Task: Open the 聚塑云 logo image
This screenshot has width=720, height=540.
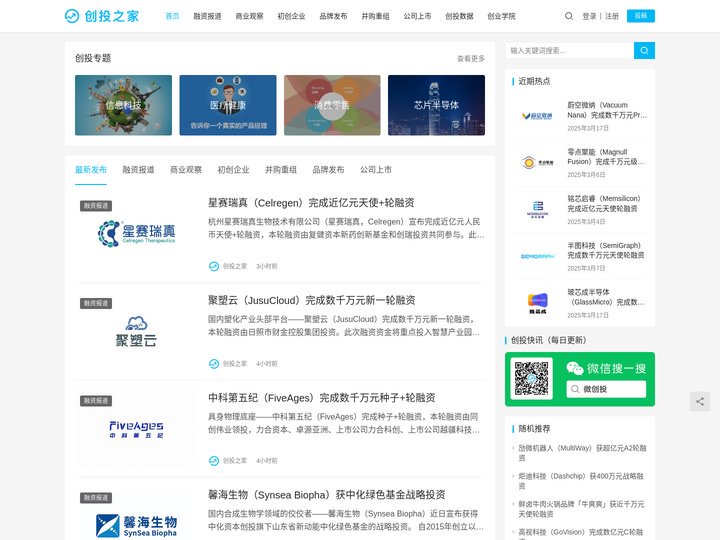Action: tap(136, 331)
